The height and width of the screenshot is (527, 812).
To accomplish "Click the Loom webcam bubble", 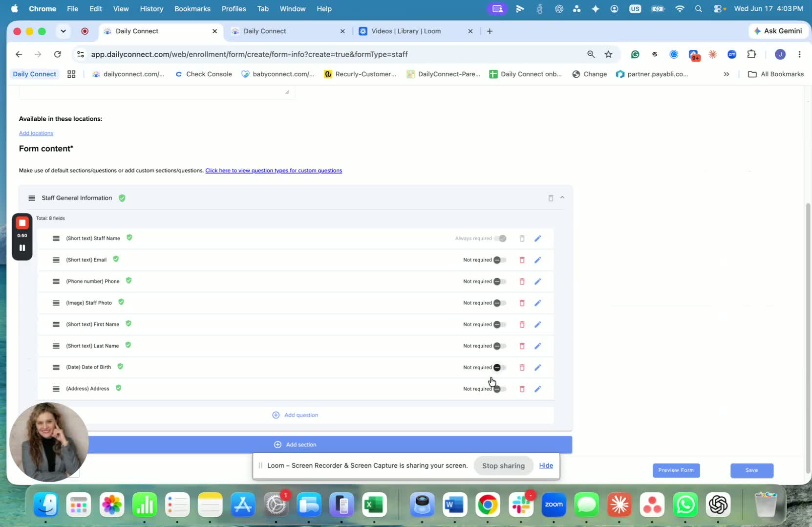I will 49,442.
